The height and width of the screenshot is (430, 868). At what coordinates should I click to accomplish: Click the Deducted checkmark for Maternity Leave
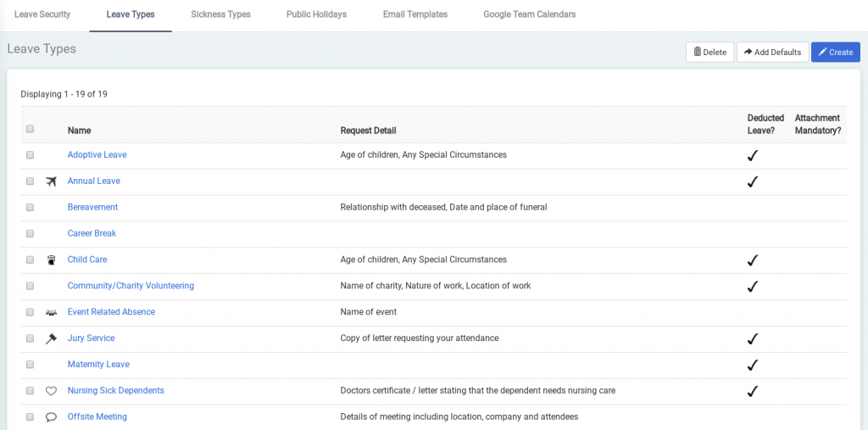tap(752, 365)
